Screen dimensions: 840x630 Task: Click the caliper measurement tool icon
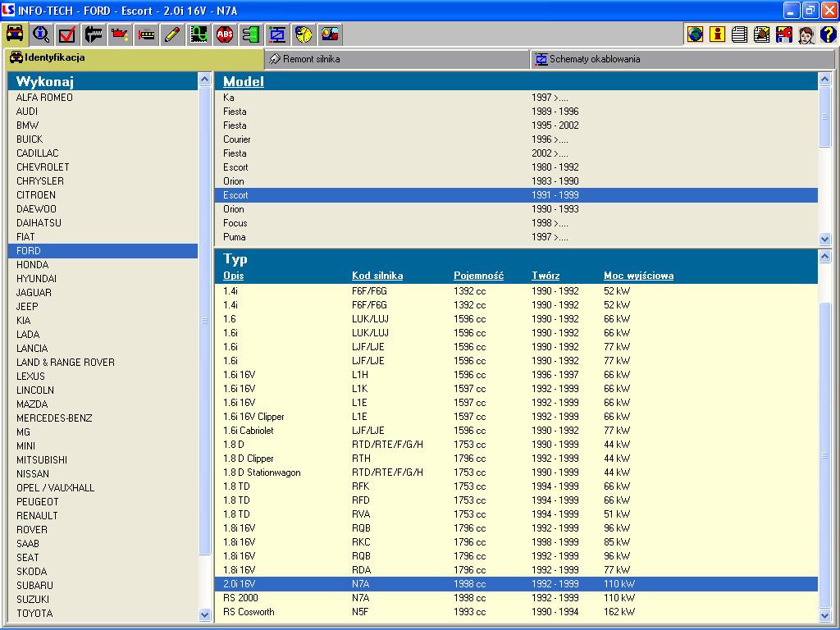[x=94, y=34]
